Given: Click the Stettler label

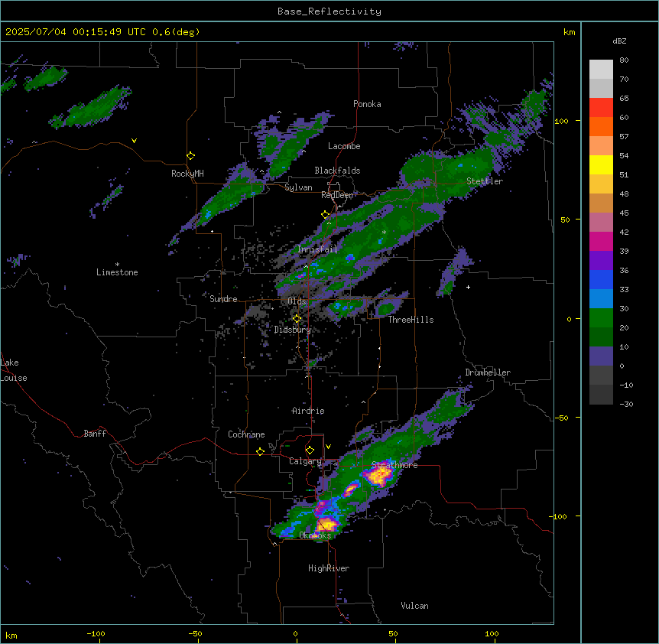Looking at the screenshot, I should (485, 181).
